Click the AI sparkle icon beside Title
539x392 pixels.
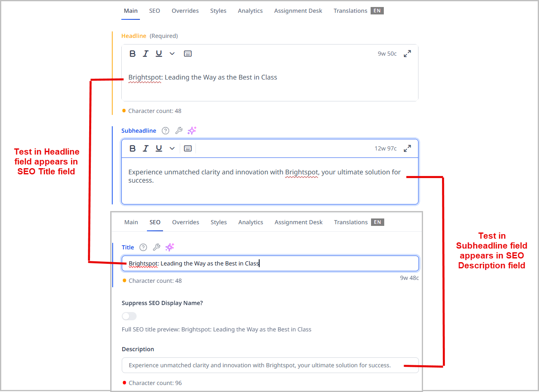[169, 247]
